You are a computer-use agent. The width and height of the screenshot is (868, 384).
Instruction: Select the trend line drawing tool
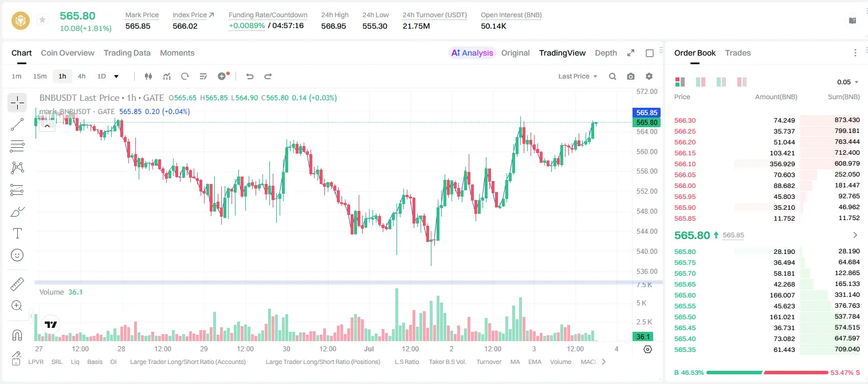(x=17, y=124)
